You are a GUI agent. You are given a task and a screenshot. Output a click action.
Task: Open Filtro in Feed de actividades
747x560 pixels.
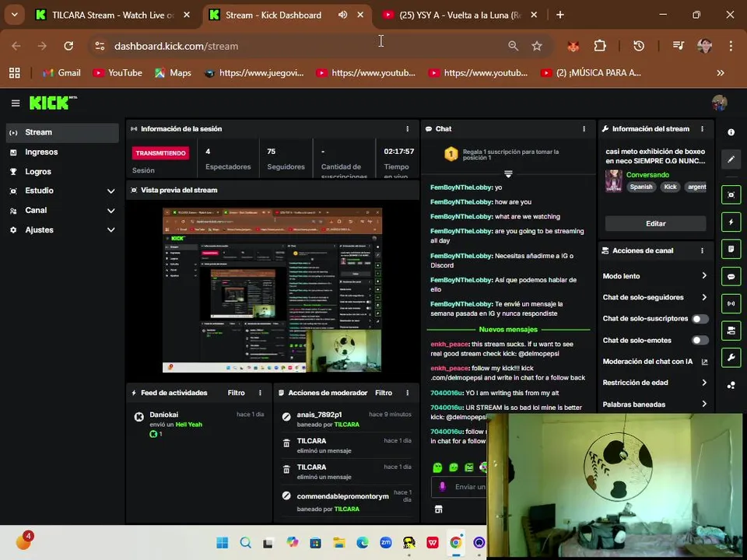pyautogui.click(x=237, y=393)
